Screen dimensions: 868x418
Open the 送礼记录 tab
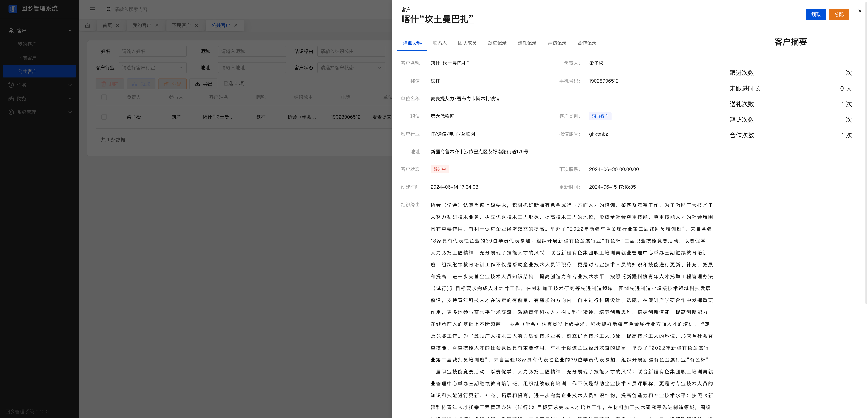[x=527, y=43]
